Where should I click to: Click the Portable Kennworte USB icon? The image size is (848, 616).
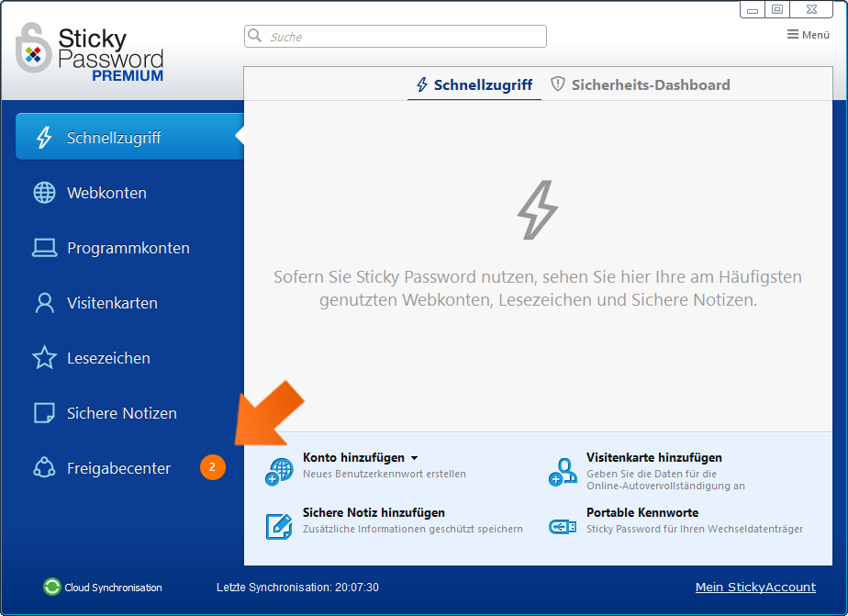coord(563,526)
